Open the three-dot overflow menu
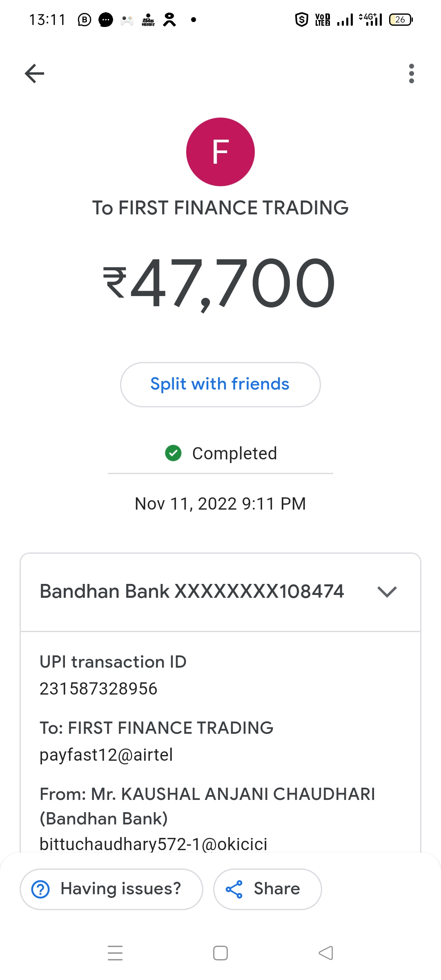 pos(411,73)
